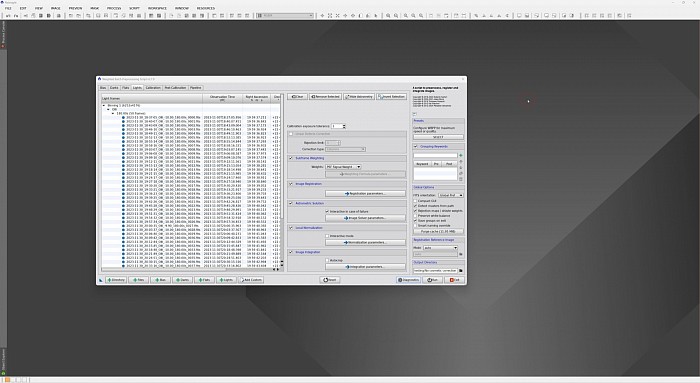Click inside the grouping keyword input field
Screen dimensions: 700x383
435,155
